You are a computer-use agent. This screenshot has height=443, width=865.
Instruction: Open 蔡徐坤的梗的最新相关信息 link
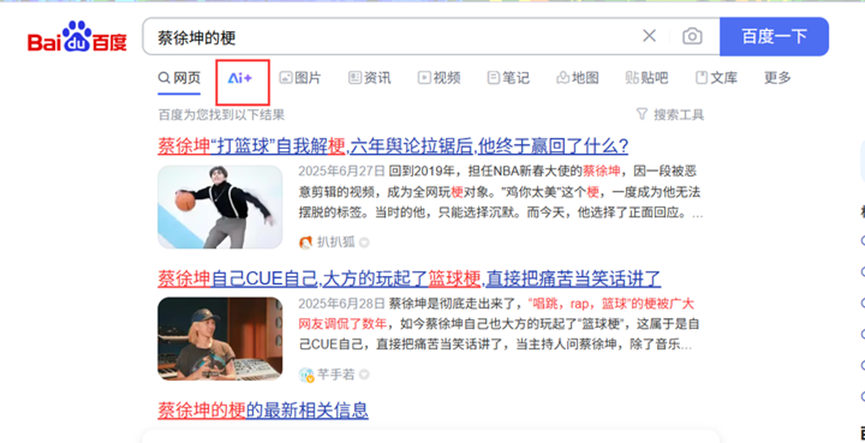pos(263,410)
